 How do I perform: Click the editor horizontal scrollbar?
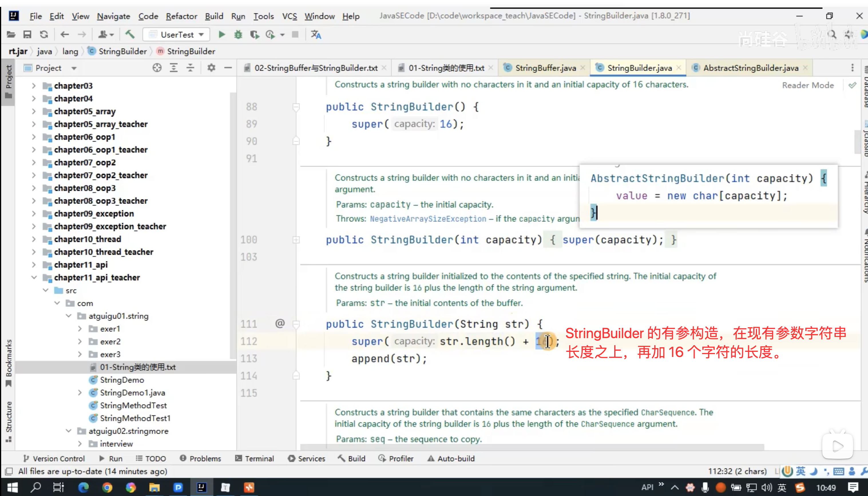[532, 447]
